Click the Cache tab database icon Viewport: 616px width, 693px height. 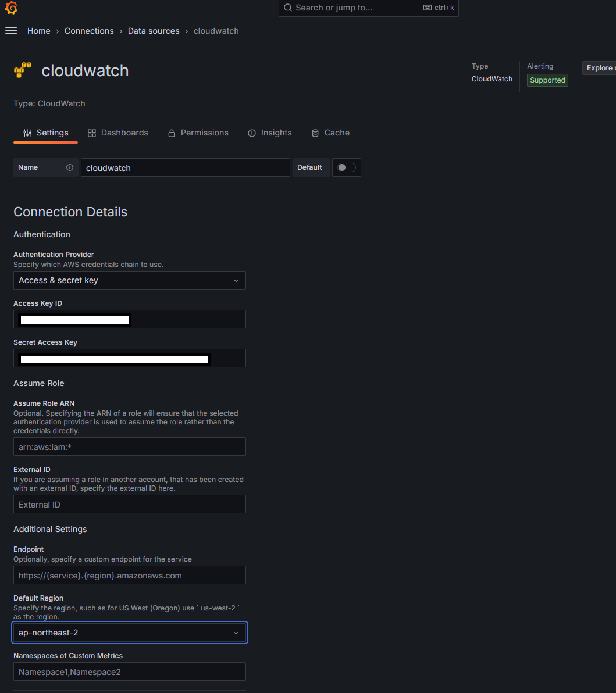pos(315,133)
